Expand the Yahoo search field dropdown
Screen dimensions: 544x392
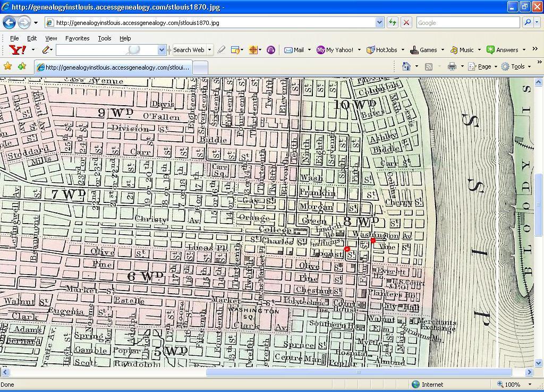[161, 50]
